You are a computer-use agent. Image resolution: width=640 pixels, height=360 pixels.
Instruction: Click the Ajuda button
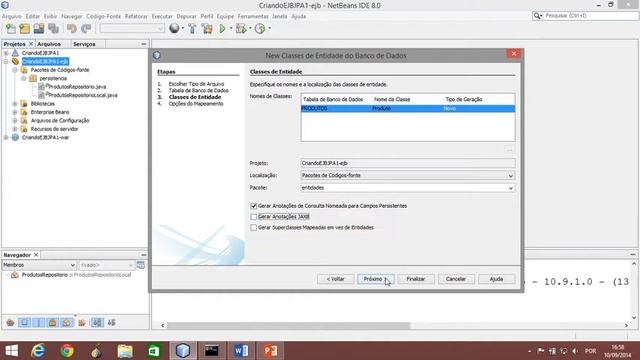(x=496, y=279)
